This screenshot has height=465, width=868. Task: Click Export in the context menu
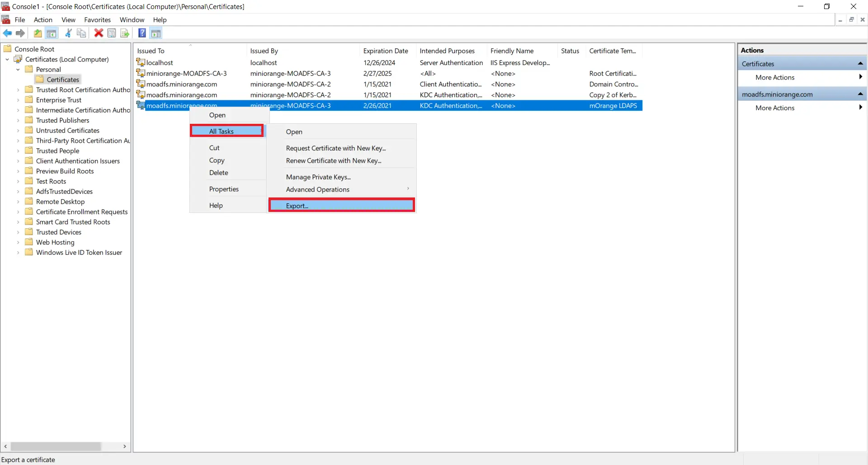pyautogui.click(x=297, y=205)
